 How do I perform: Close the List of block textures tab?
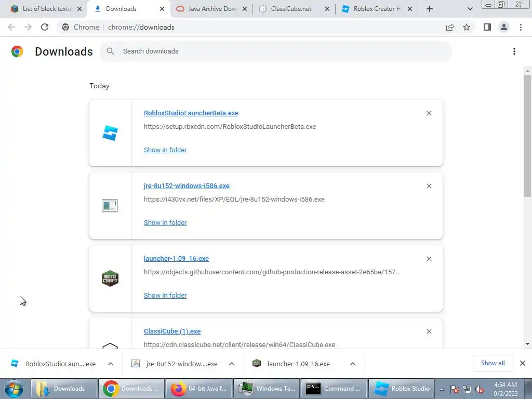(79, 9)
